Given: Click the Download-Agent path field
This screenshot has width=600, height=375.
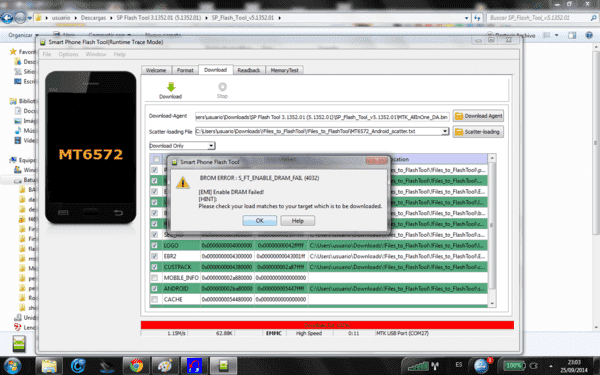Looking at the screenshot, I should (321, 117).
